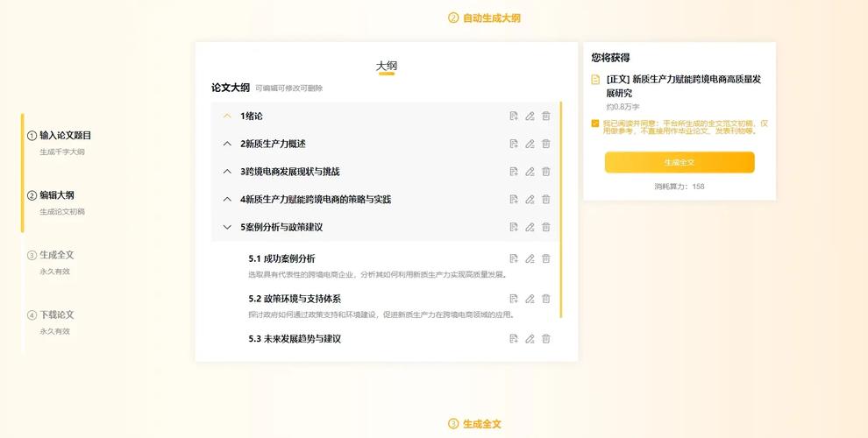Screen dimensions: 868x438
Task: Toggle chevron for 3跨境电商发展现状与挑战
Action: 227,172
